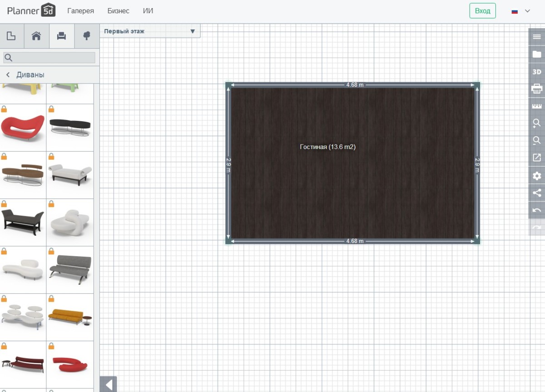545x392 pixels.
Task: Click the bottom wall 4.68 m dimension
Action: tap(355, 241)
